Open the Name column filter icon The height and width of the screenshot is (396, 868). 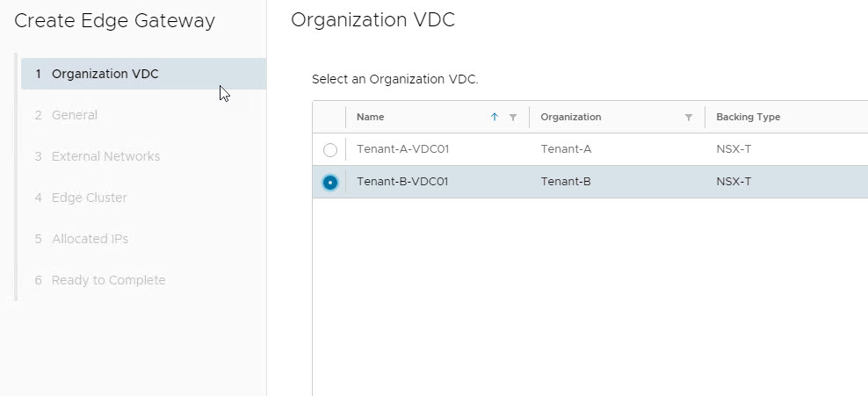tap(513, 117)
